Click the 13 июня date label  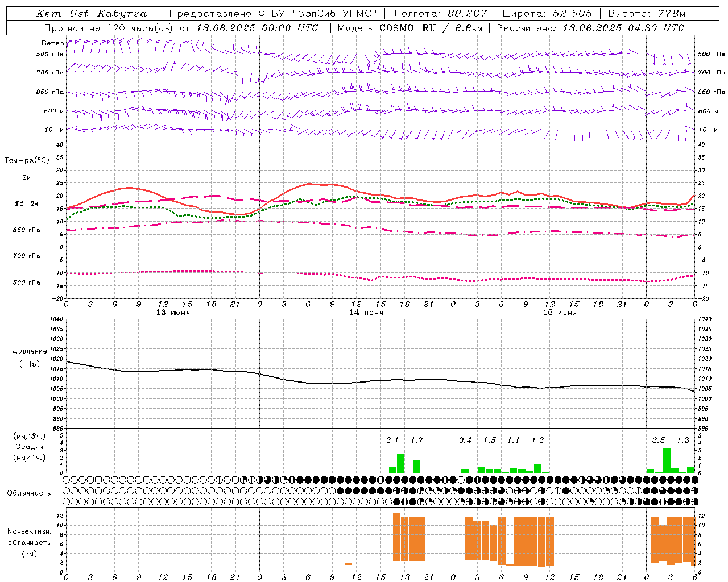point(173,313)
